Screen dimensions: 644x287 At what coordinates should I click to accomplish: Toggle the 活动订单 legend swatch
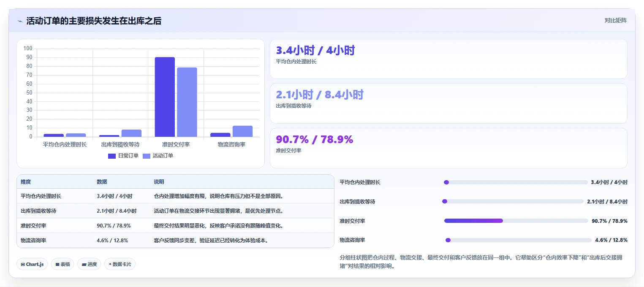pyautogui.click(x=147, y=156)
